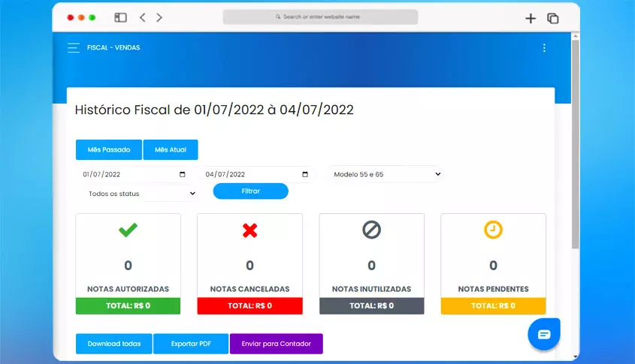This screenshot has height=364, width=635.
Task: Go forward with the browser forward arrow
Action: pyautogui.click(x=159, y=17)
